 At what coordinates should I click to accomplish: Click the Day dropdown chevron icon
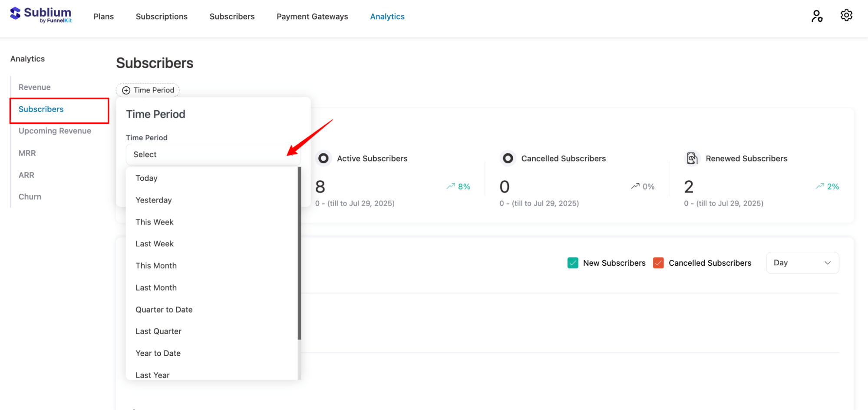(x=827, y=263)
